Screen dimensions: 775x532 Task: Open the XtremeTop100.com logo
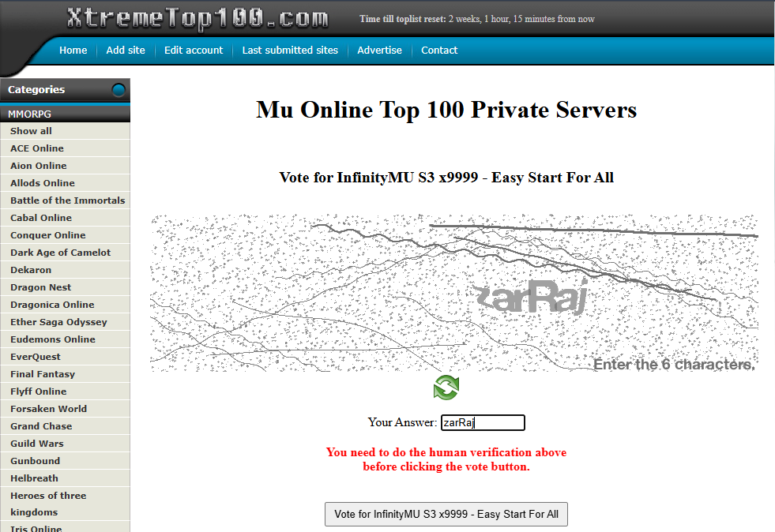coord(198,18)
